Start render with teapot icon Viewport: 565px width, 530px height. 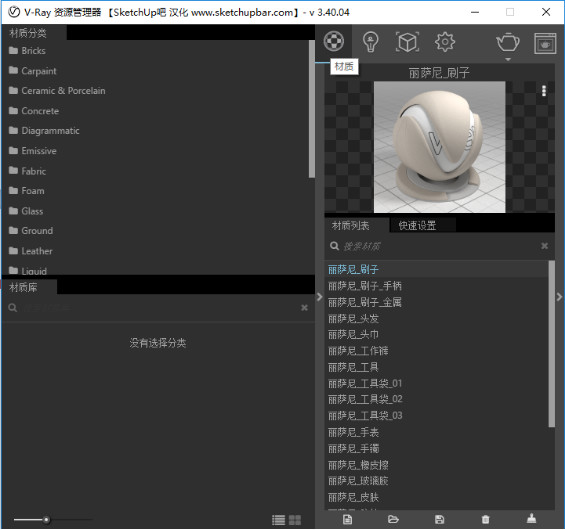(508, 42)
